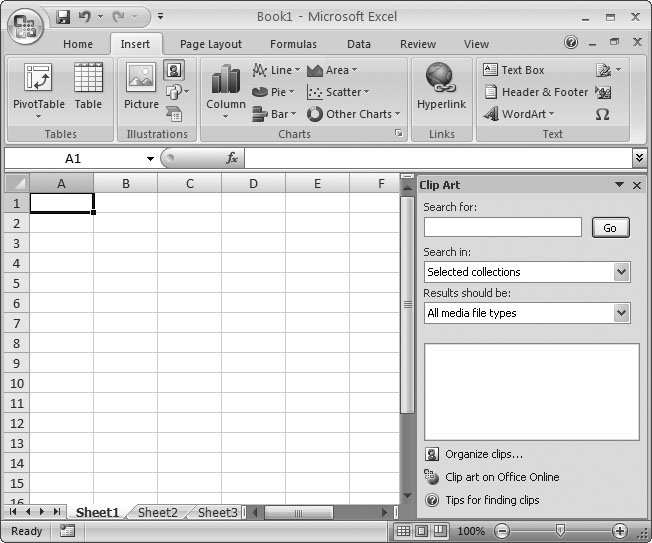The height and width of the screenshot is (543, 652).
Task: Insert a PivotTable
Action: point(39,91)
